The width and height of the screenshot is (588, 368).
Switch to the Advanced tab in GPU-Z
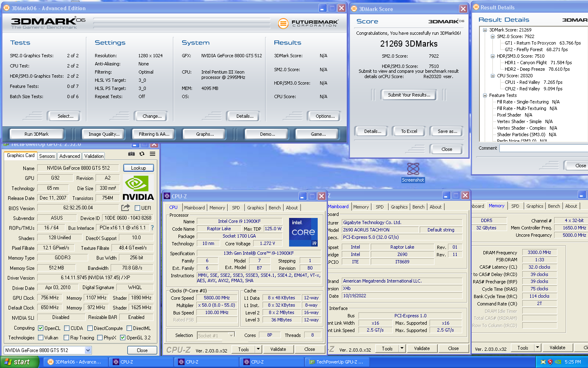tap(69, 156)
